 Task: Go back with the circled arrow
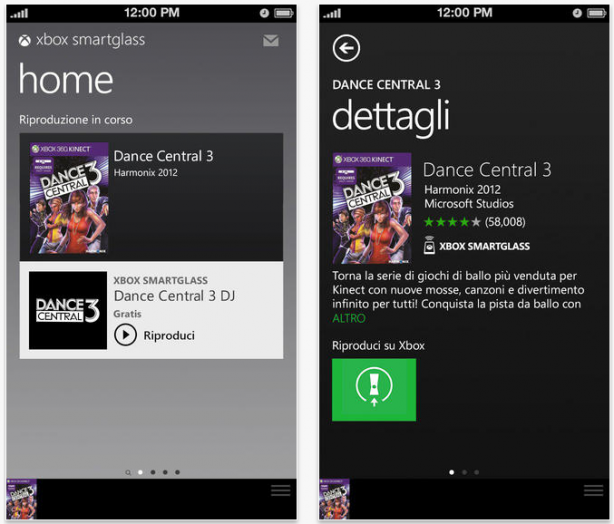click(x=346, y=48)
